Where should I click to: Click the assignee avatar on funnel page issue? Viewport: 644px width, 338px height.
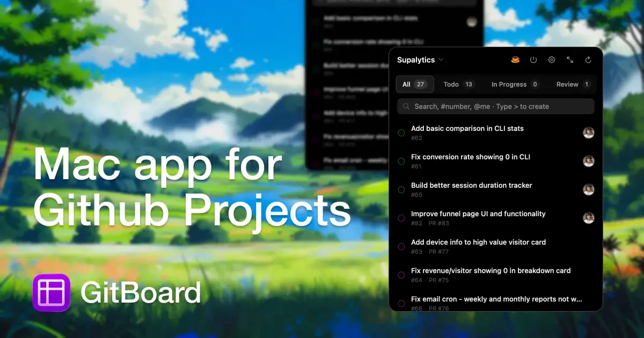[x=589, y=218]
